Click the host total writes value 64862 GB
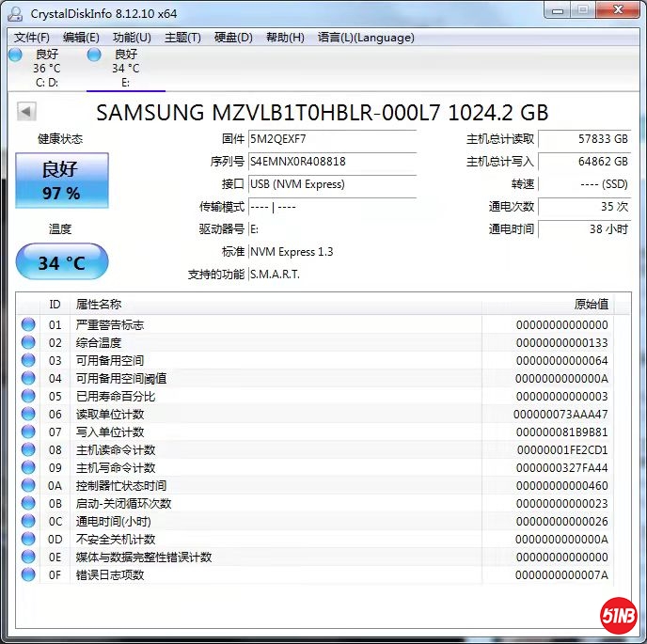647x644 pixels. point(585,162)
